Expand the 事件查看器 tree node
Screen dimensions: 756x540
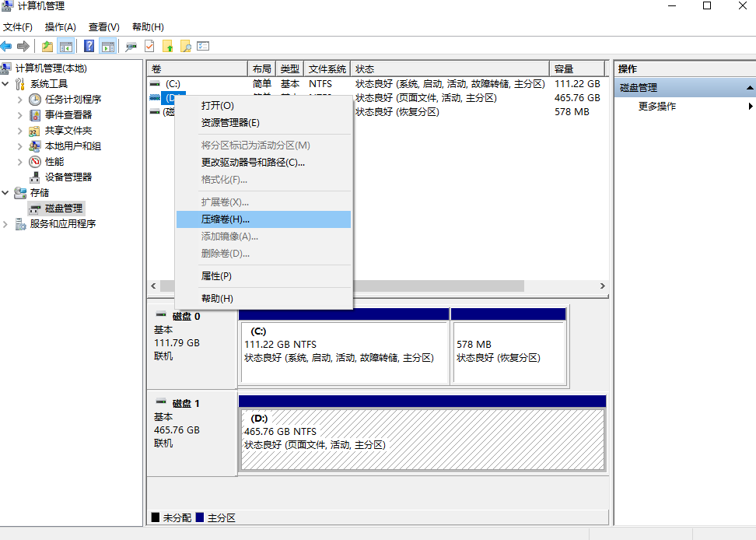point(19,114)
